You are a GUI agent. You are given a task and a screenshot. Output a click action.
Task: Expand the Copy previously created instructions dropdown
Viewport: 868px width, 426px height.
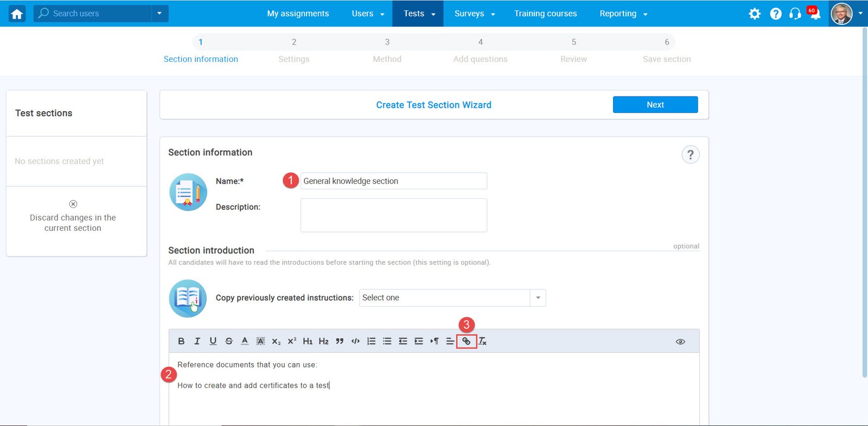tap(538, 298)
